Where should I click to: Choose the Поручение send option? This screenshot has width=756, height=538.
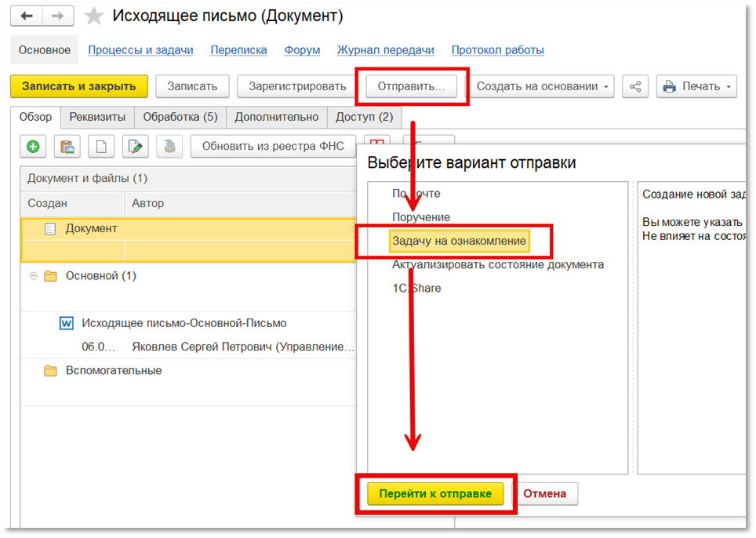coord(421,217)
